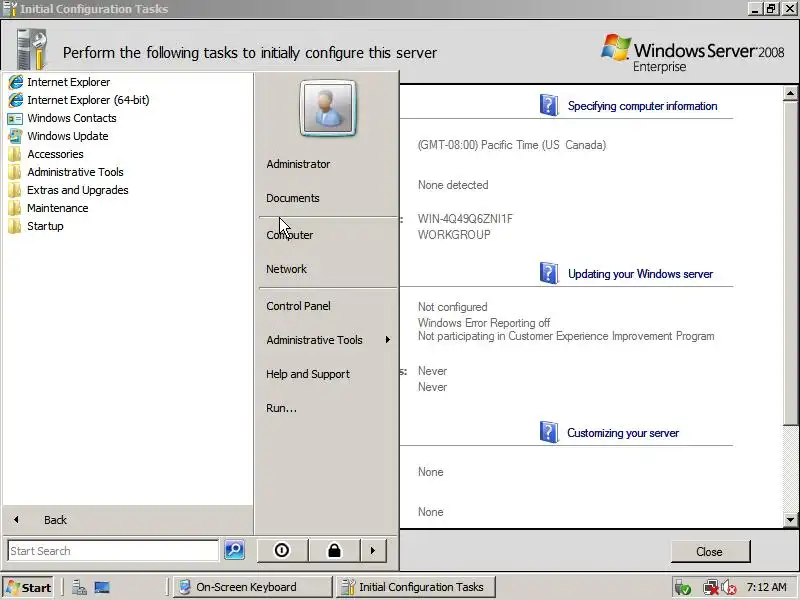Expand Administrative Tools submenu in right pane
Image resolution: width=800 pixels, height=600 pixels.
click(328, 340)
